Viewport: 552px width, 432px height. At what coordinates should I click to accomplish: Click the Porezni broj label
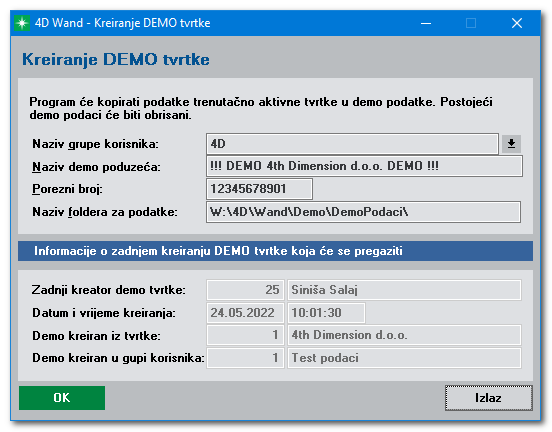coord(67,189)
